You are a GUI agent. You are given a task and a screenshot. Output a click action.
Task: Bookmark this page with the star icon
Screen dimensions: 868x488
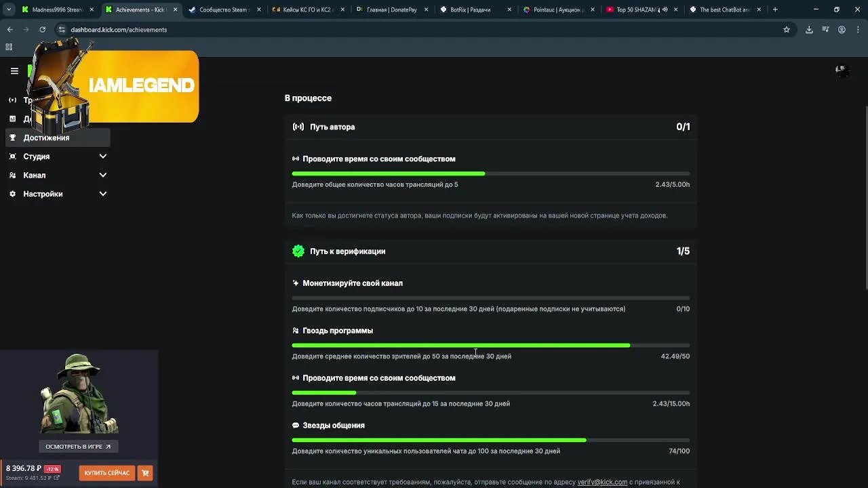(787, 30)
